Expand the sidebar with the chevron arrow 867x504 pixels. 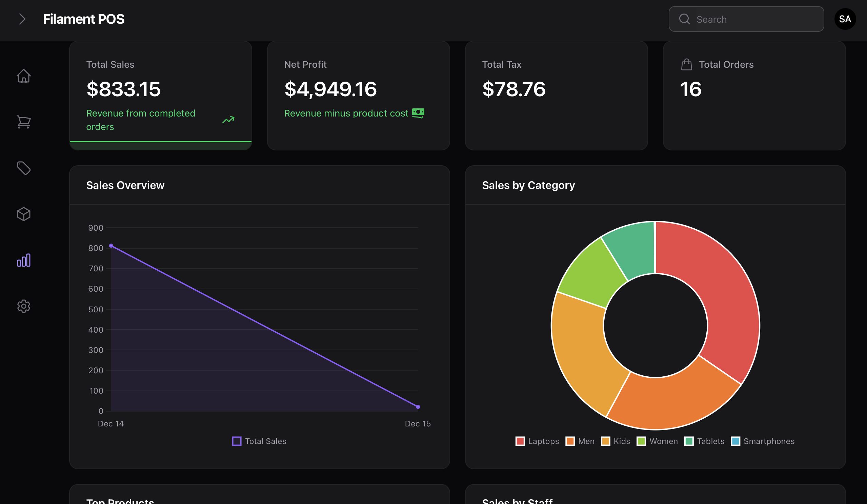22,19
